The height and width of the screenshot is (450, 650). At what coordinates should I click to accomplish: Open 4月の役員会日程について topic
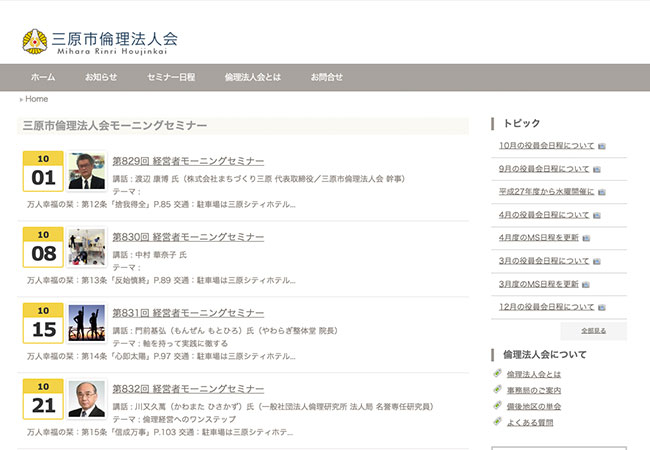pos(544,215)
